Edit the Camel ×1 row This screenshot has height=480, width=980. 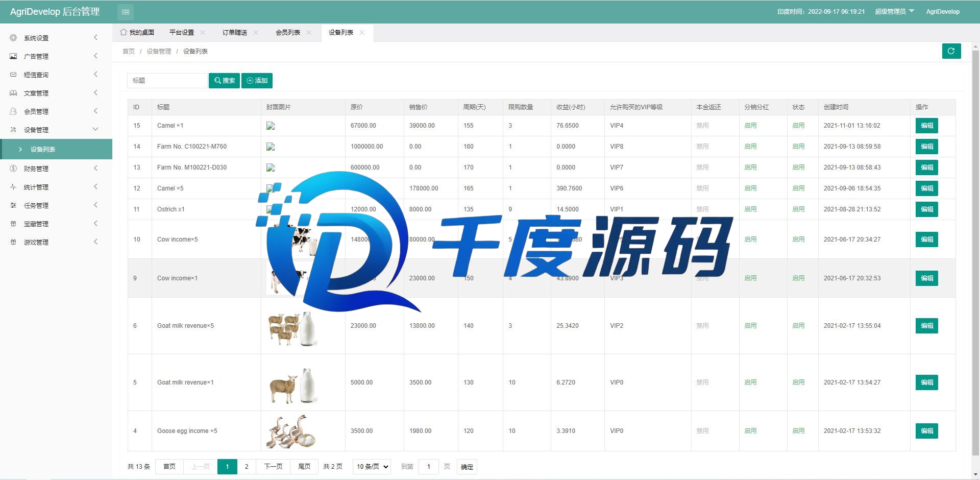927,126
